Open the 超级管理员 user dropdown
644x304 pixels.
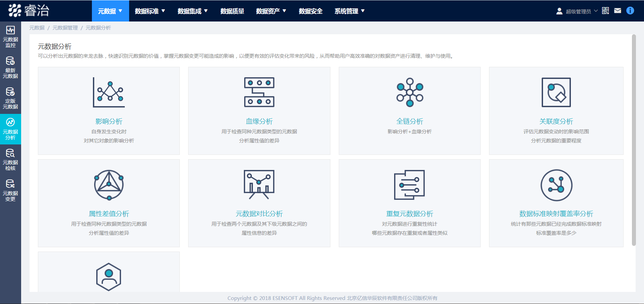tap(582, 11)
